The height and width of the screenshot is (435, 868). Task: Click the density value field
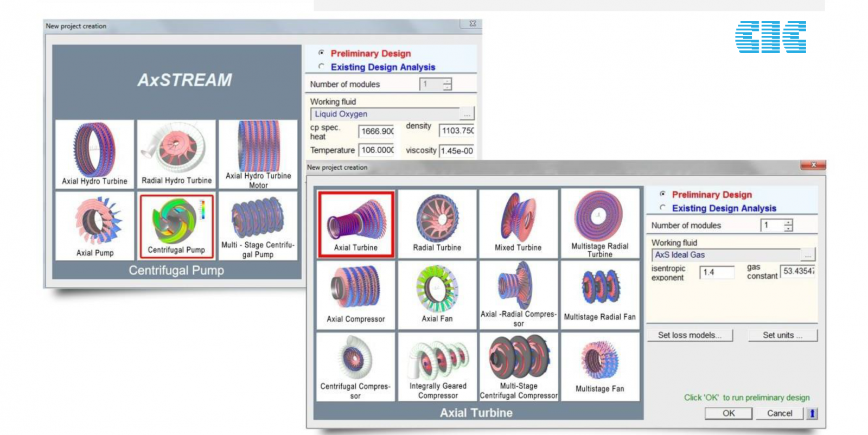pos(456,131)
